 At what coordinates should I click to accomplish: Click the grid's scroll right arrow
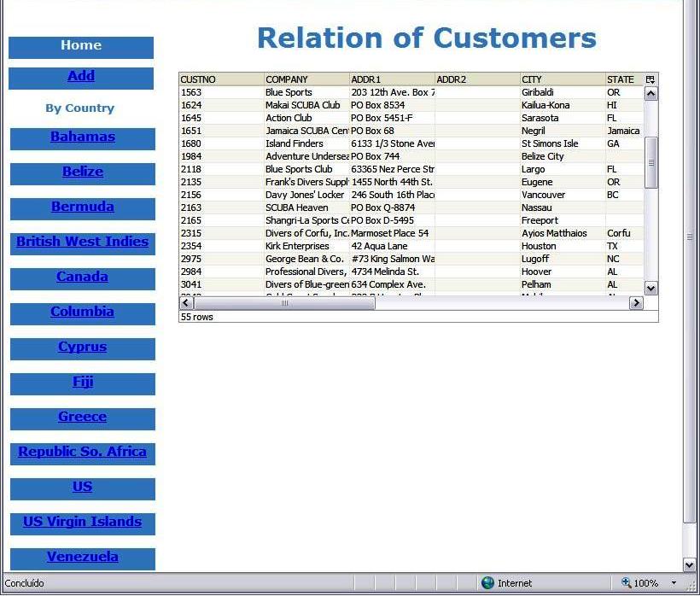click(x=636, y=303)
